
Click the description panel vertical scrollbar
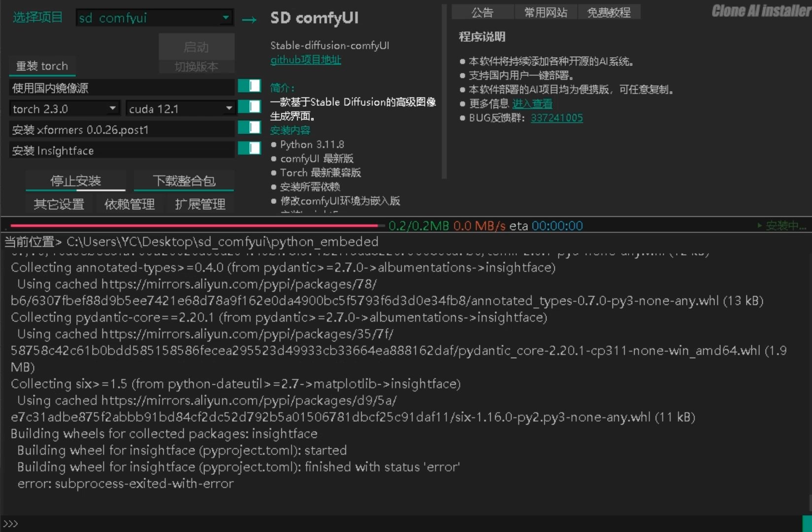(x=443, y=92)
